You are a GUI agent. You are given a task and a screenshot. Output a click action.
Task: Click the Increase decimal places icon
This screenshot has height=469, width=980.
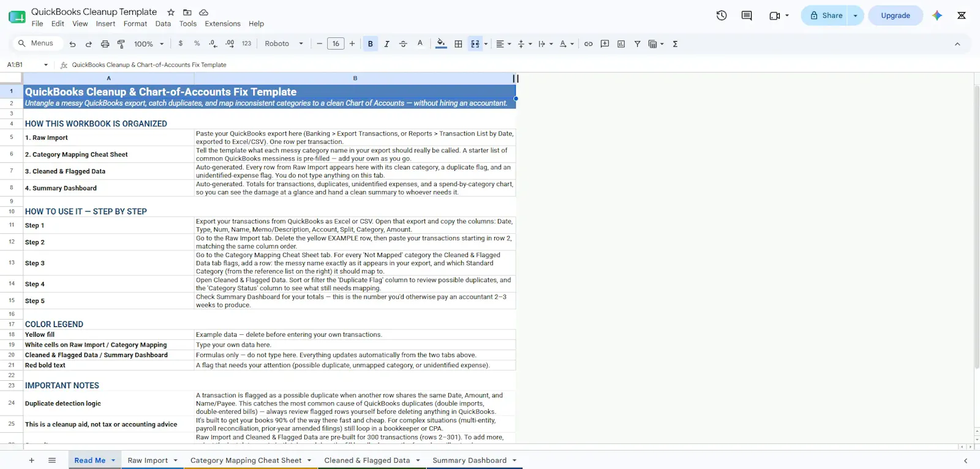tap(230, 43)
